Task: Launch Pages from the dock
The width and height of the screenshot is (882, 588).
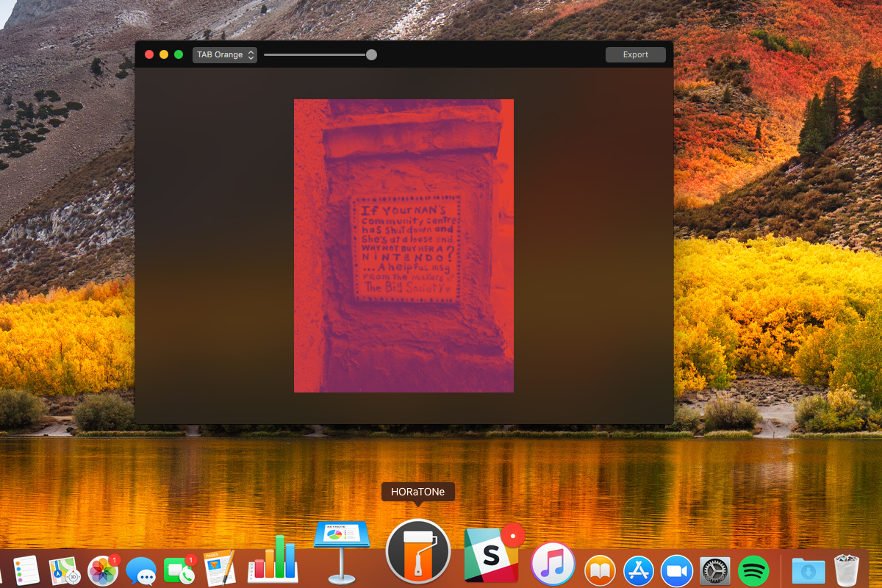Action: coord(218,569)
